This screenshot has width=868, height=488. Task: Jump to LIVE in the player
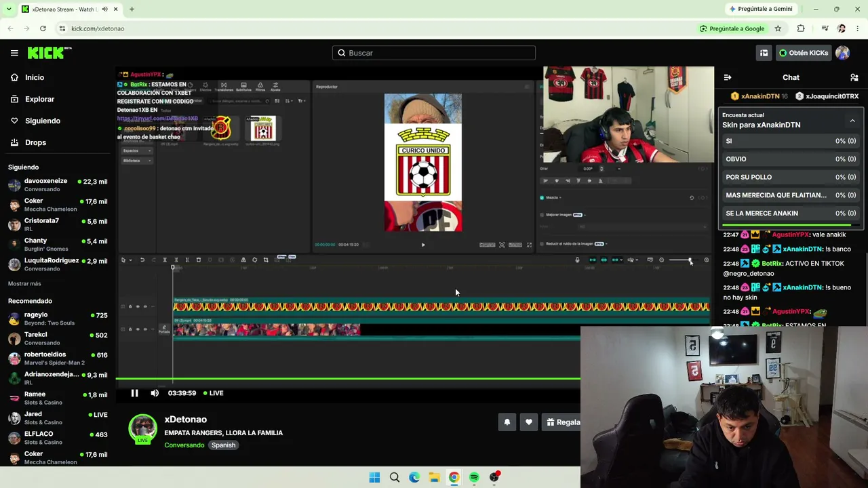pos(214,393)
